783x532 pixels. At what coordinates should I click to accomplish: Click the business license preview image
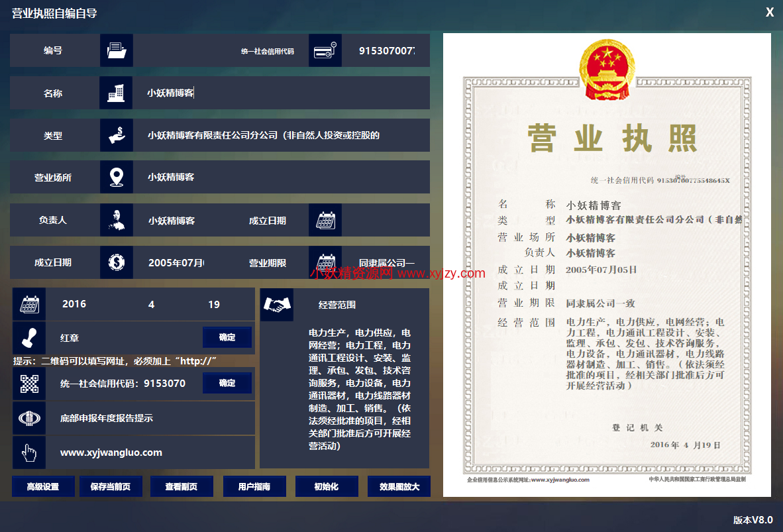pos(607,265)
